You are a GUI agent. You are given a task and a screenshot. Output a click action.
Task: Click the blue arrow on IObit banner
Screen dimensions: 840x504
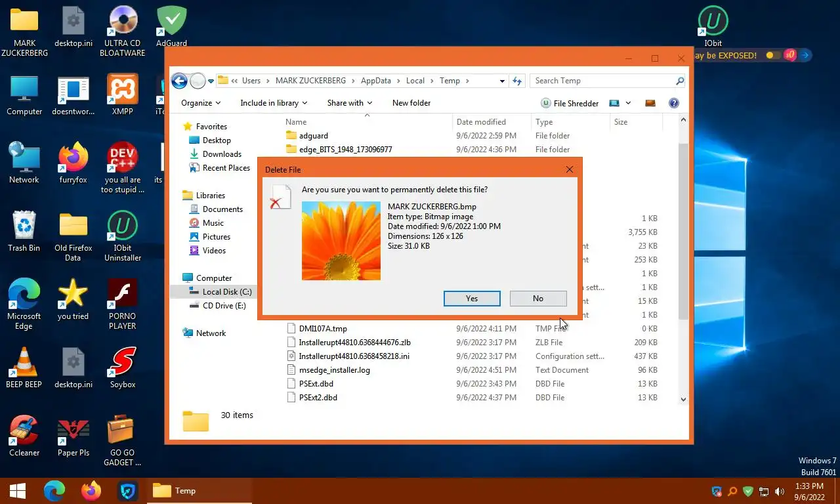click(805, 56)
